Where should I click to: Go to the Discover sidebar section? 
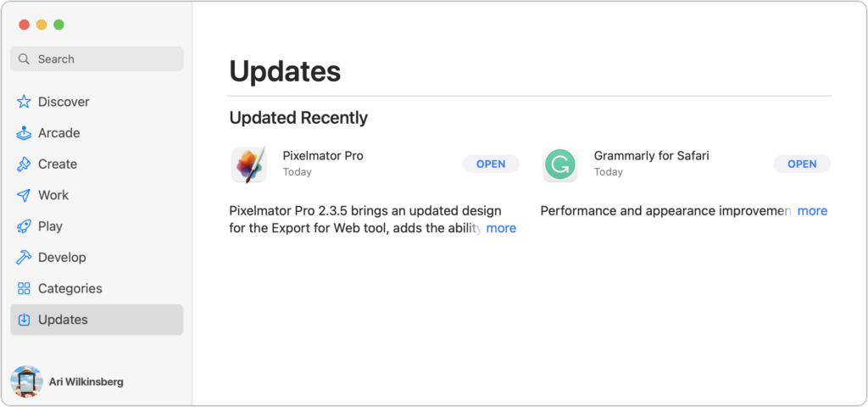coord(64,102)
